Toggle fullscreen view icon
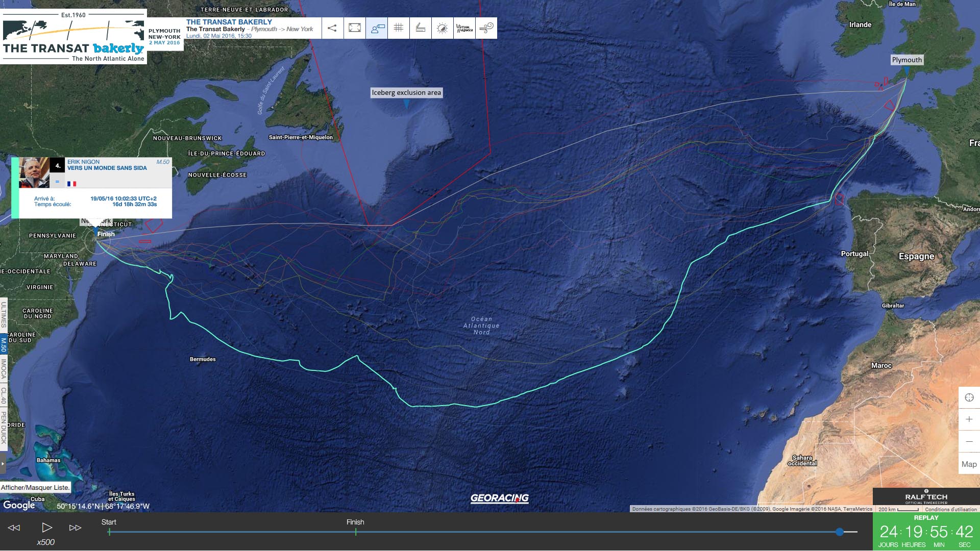The image size is (980, 551). (x=355, y=28)
